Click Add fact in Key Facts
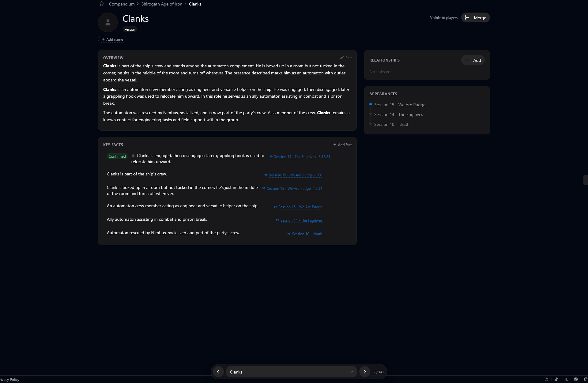Image resolution: width=588 pixels, height=383 pixels. point(342,145)
